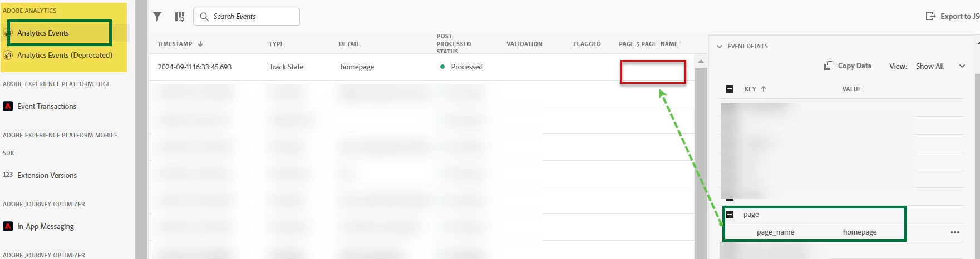
Task: Open the page_name row options menu
Action: click(955, 232)
